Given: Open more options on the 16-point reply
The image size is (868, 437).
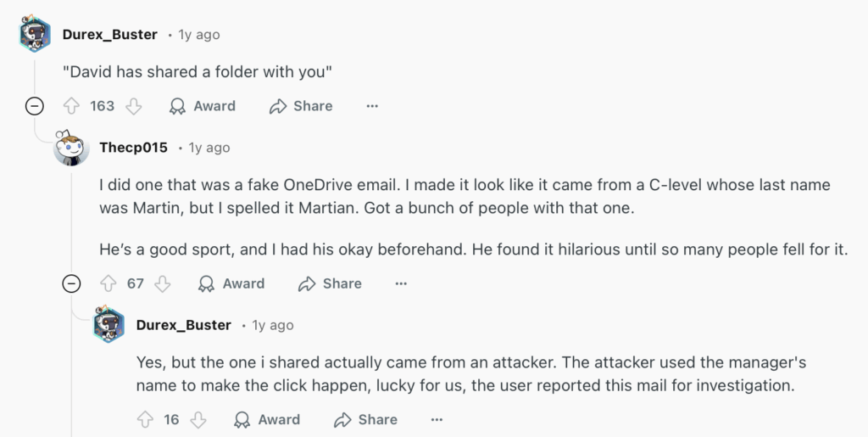Looking at the screenshot, I should click(437, 419).
